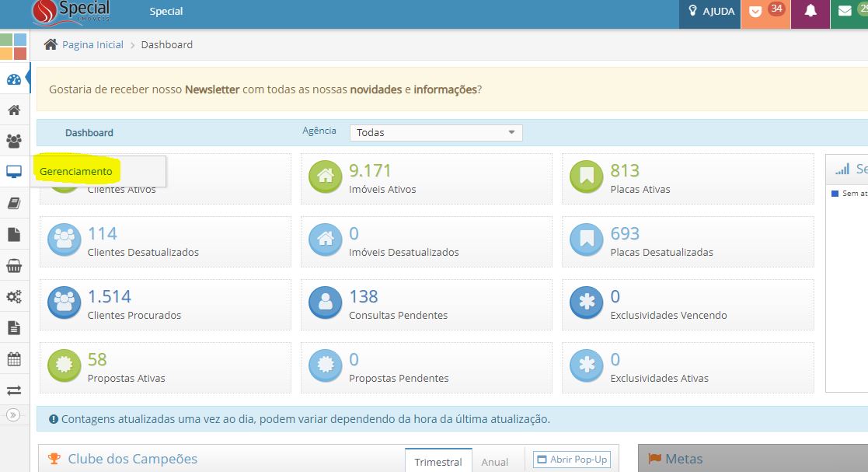This screenshot has height=472, width=868.
Task: Switch to the Trimestral tab
Action: point(438,462)
